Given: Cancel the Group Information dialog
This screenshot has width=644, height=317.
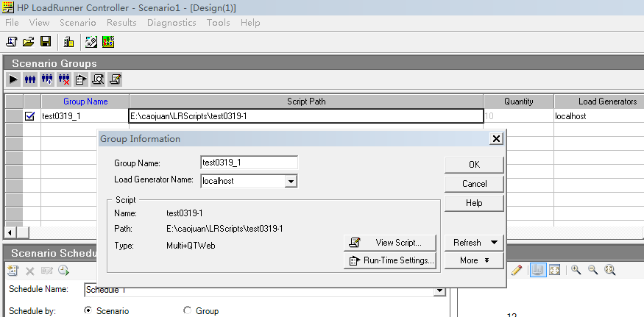Looking at the screenshot, I should [474, 184].
